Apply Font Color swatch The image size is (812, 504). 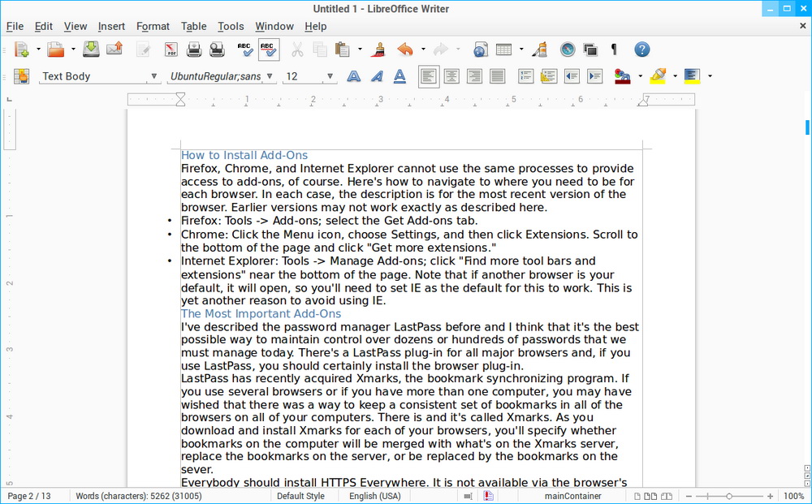click(623, 76)
